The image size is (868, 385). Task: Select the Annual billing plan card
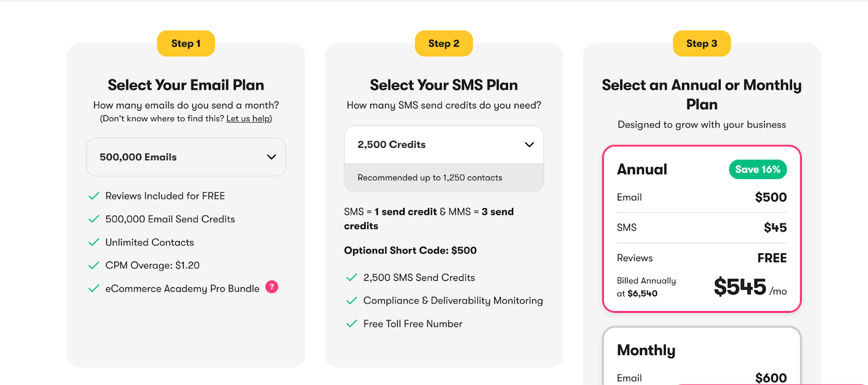pyautogui.click(x=701, y=229)
